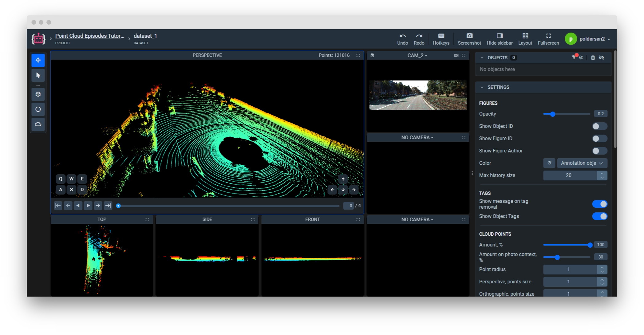This screenshot has height=335, width=644.
Task: Redo the last action
Action: [419, 39]
